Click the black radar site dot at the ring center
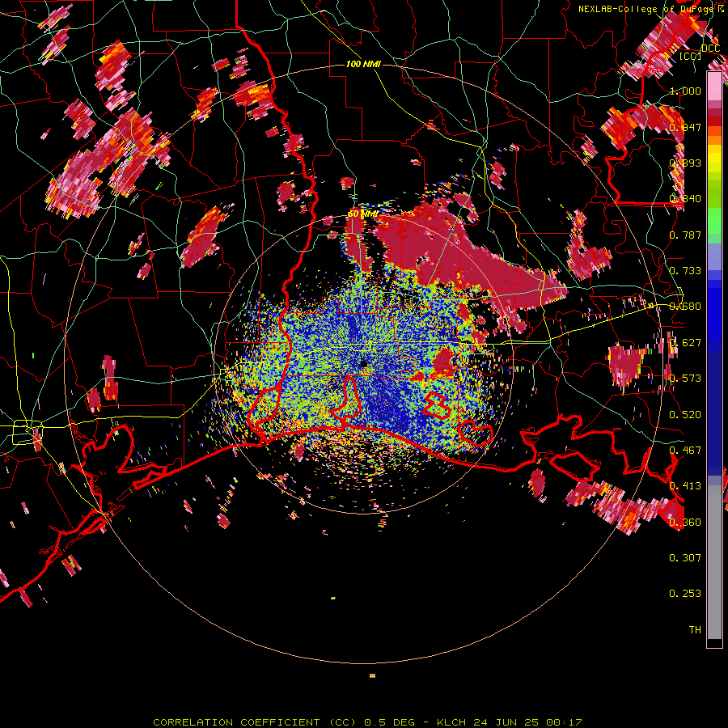 (363, 363)
